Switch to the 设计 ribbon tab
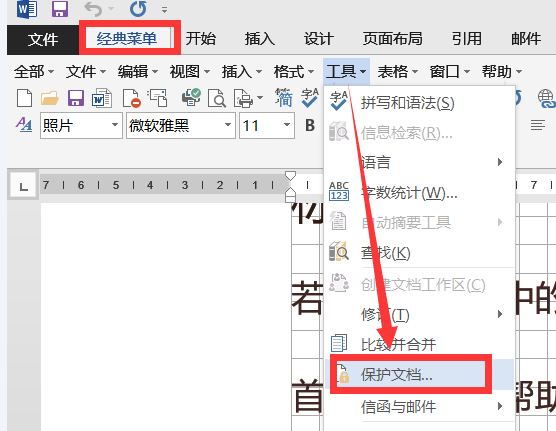The image size is (556, 431). pos(318,39)
